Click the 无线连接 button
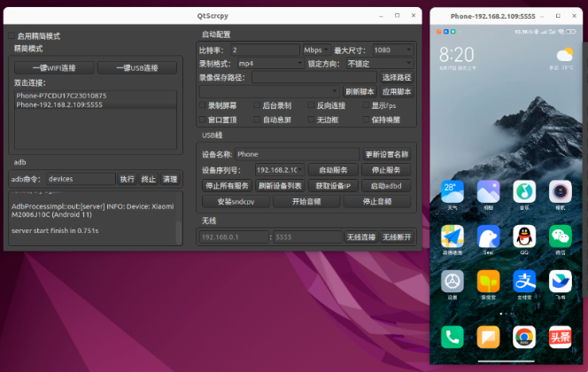The width and height of the screenshot is (588, 372). pyautogui.click(x=361, y=237)
